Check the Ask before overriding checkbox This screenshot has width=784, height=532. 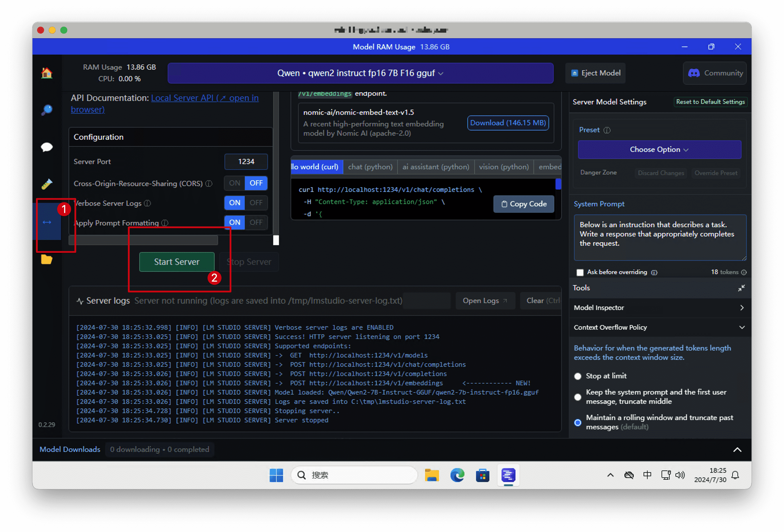[x=580, y=272]
